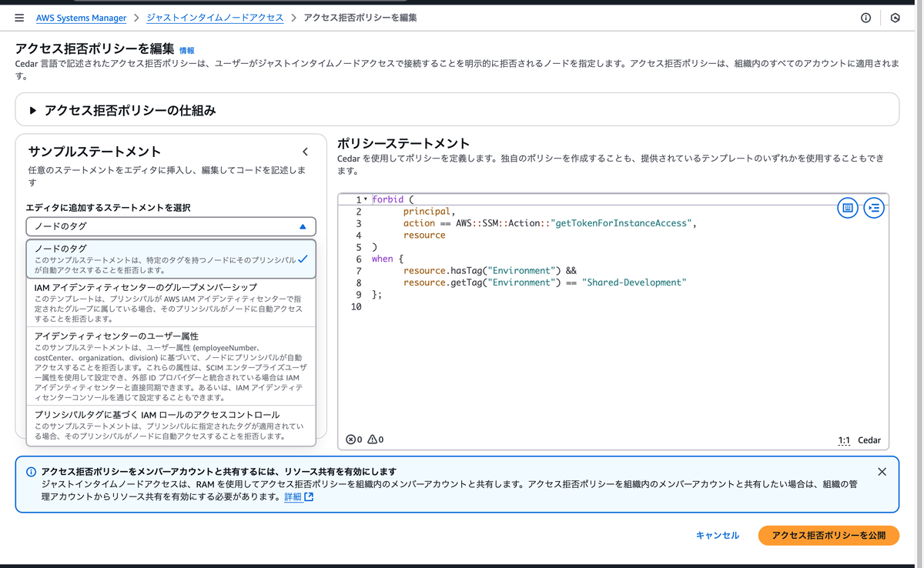Click the warning count icon in editor status

pyautogui.click(x=373, y=439)
